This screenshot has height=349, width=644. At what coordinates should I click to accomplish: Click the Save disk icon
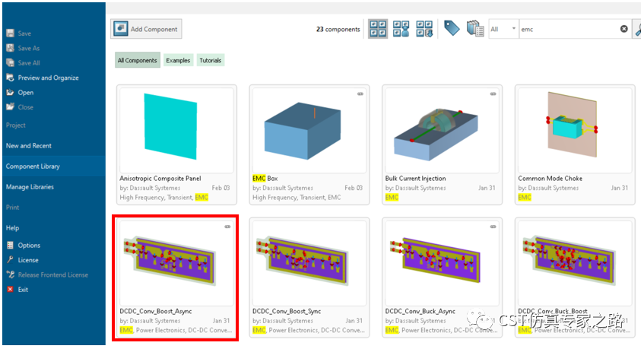coord(11,33)
